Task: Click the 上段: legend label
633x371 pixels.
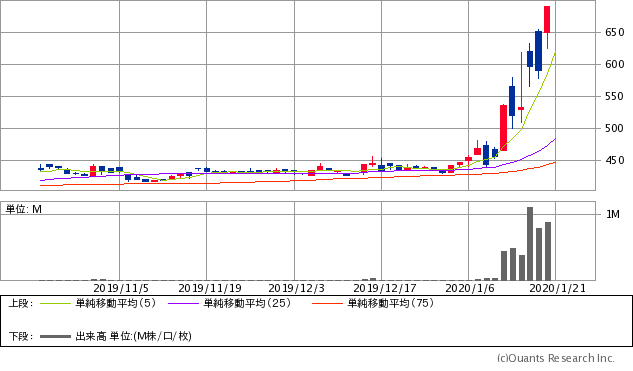Action: point(21,303)
